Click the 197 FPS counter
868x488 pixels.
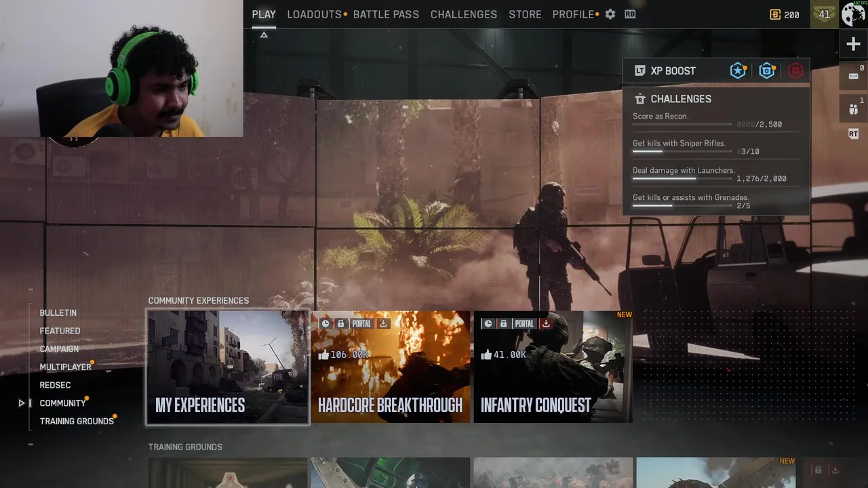point(859,3)
